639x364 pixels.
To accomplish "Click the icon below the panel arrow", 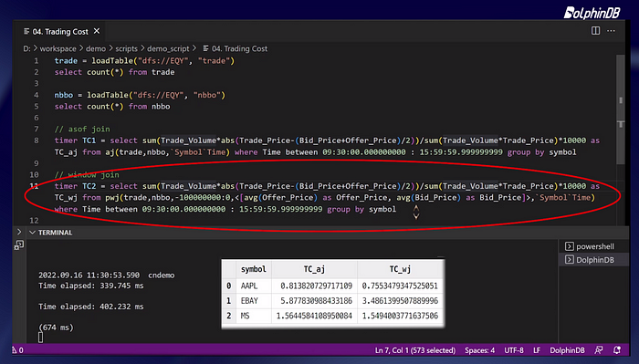I will tap(19, 245).
